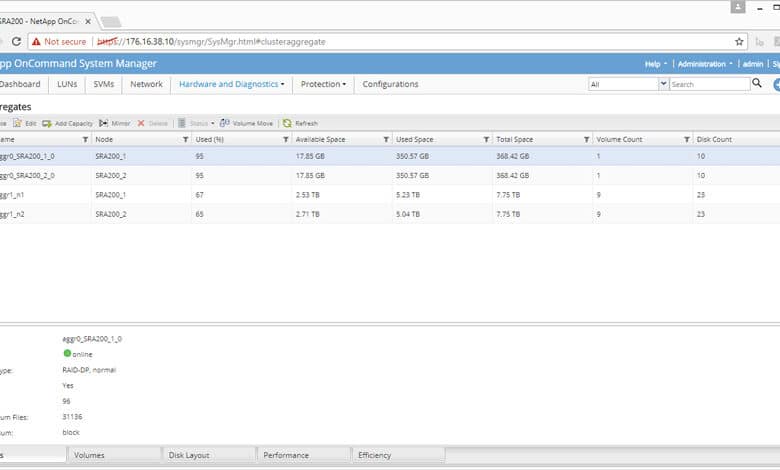Select the aggr1_n2 aggregate row

390,214
